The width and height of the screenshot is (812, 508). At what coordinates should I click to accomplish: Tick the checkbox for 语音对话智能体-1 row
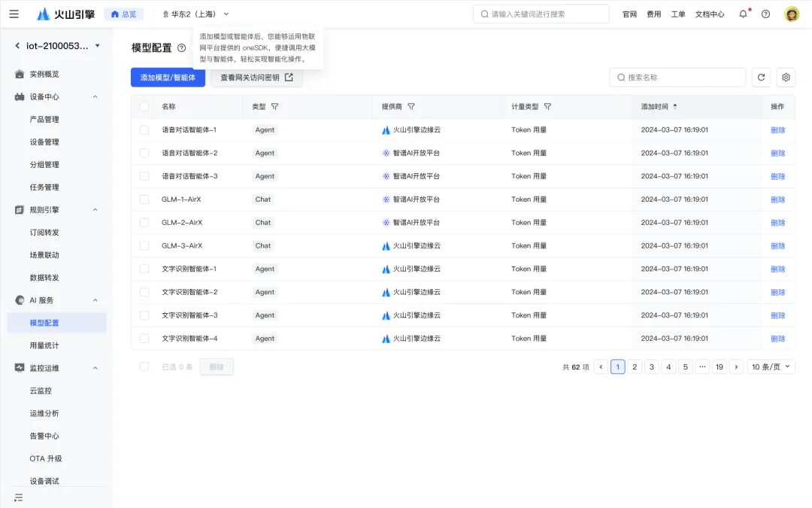tap(144, 129)
